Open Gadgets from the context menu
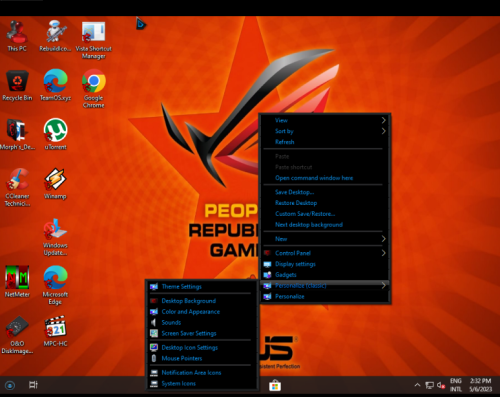The image size is (500, 397). [325, 275]
